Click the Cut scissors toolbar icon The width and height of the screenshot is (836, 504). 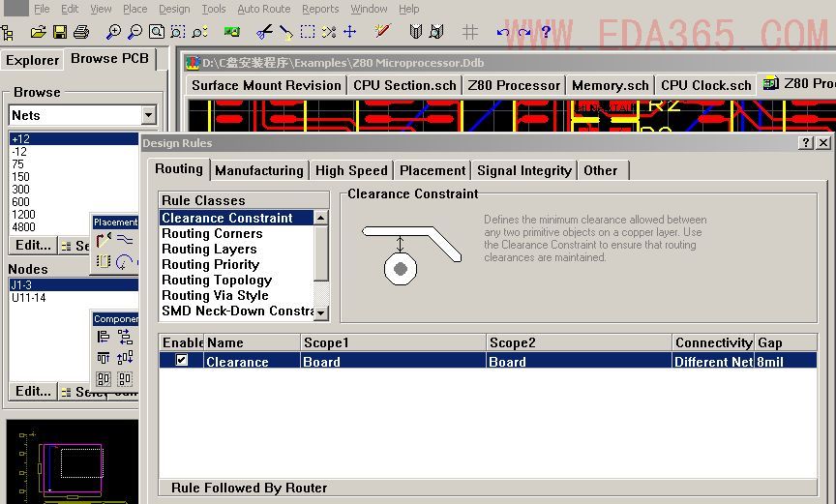(x=264, y=33)
